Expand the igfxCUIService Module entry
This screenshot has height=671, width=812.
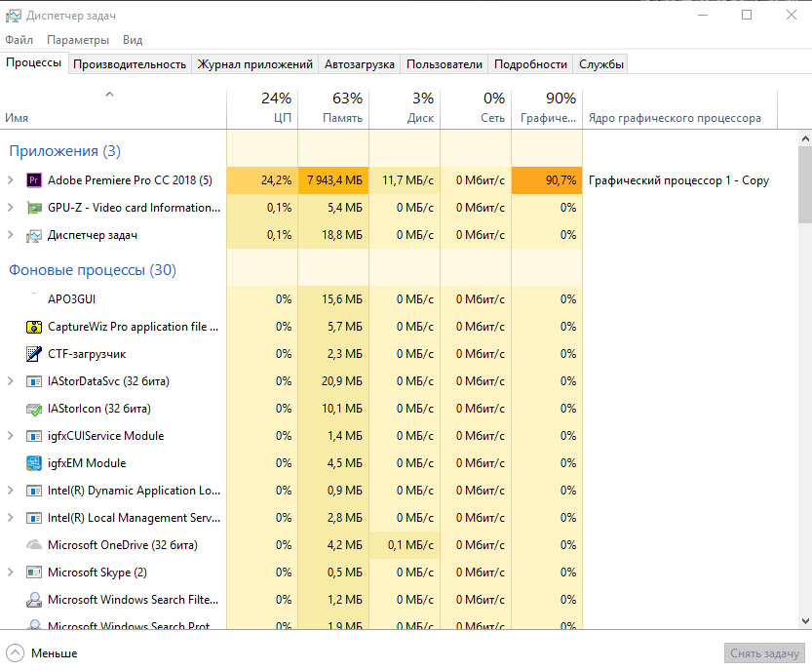click(11, 436)
